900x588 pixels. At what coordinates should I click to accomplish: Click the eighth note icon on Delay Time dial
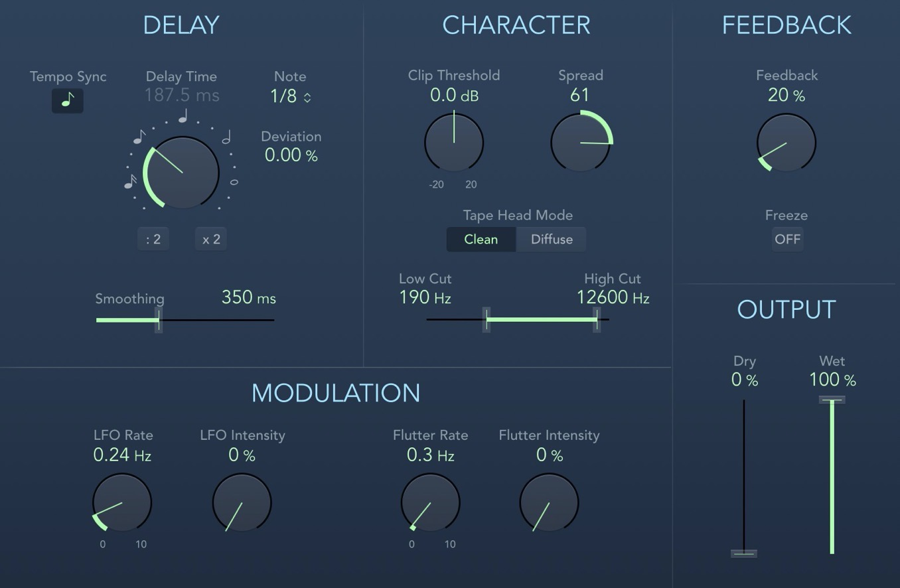pyautogui.click(x=139, y=137)
